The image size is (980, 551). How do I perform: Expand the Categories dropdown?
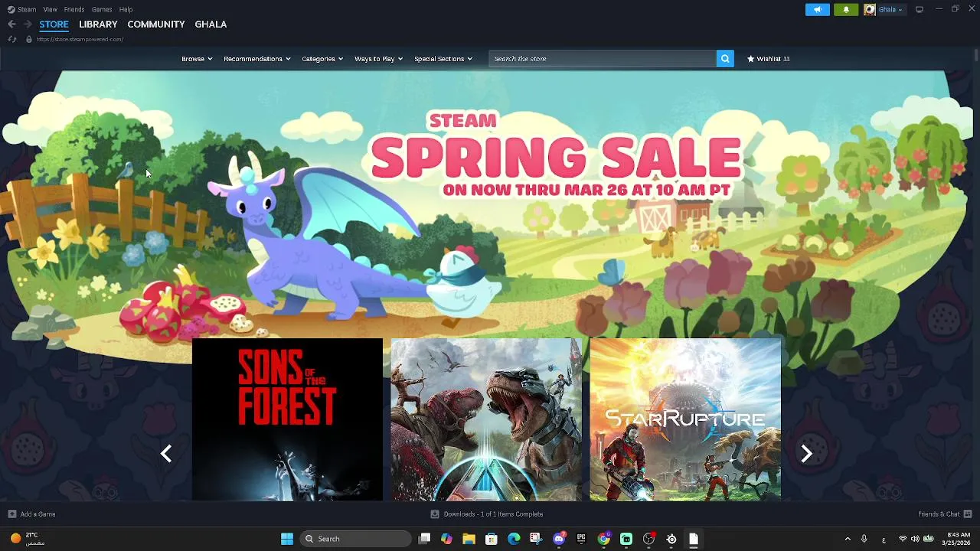322,59
